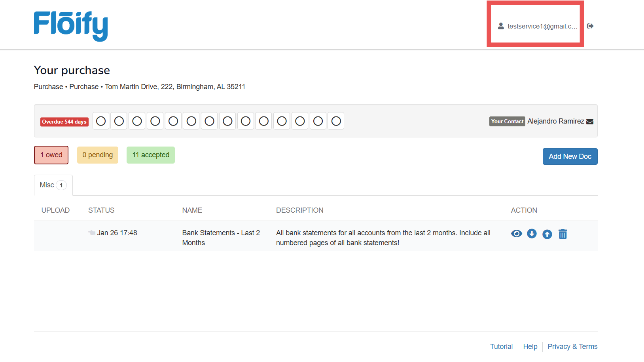Image resolution: width=644 pixels, height=362 pixels.
Task: Filter by 11 accepted documents
Action: 151,155
